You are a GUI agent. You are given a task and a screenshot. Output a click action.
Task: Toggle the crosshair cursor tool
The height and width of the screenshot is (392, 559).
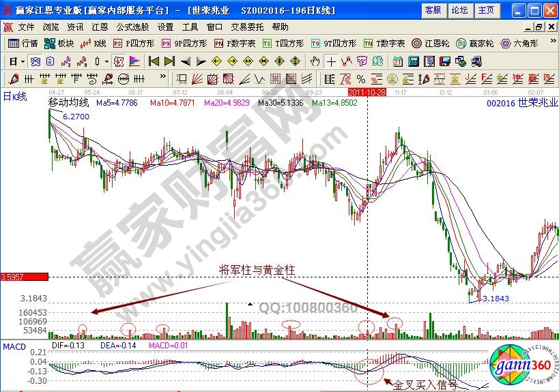click(331, 61)
